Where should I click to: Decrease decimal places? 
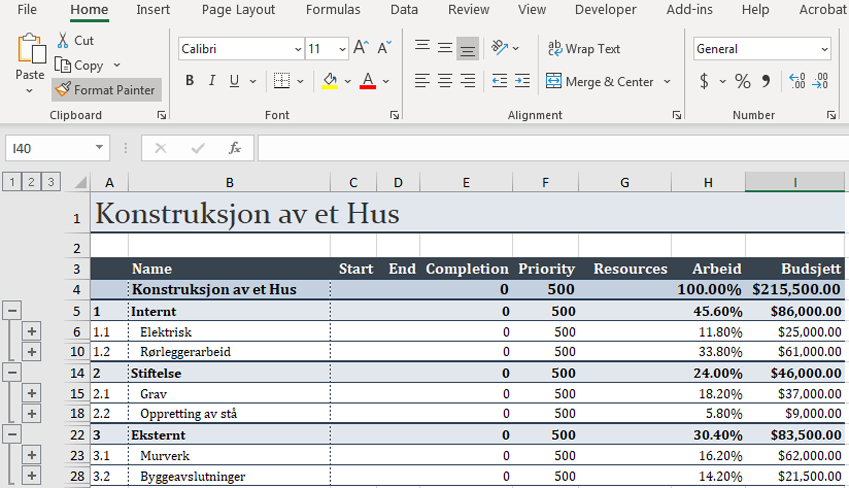(820, 81)
